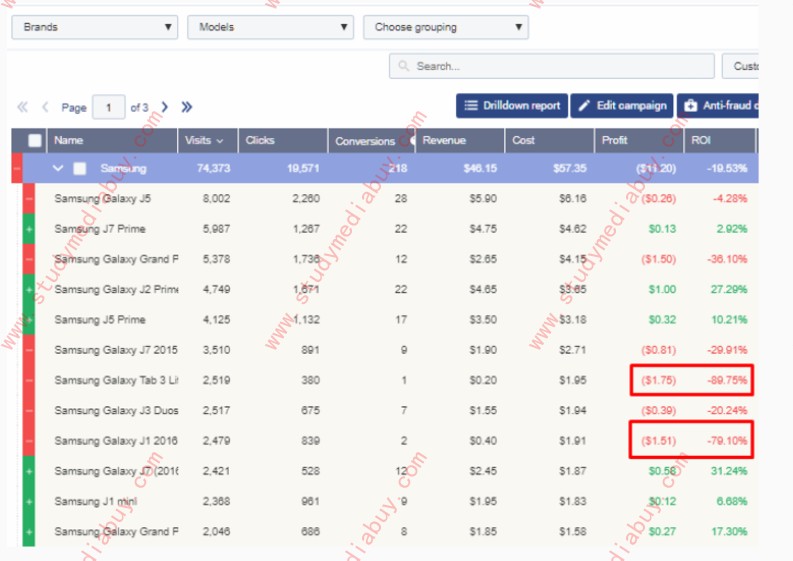Click green plus marker for Samsung J5 Prime

coord(29,320)
